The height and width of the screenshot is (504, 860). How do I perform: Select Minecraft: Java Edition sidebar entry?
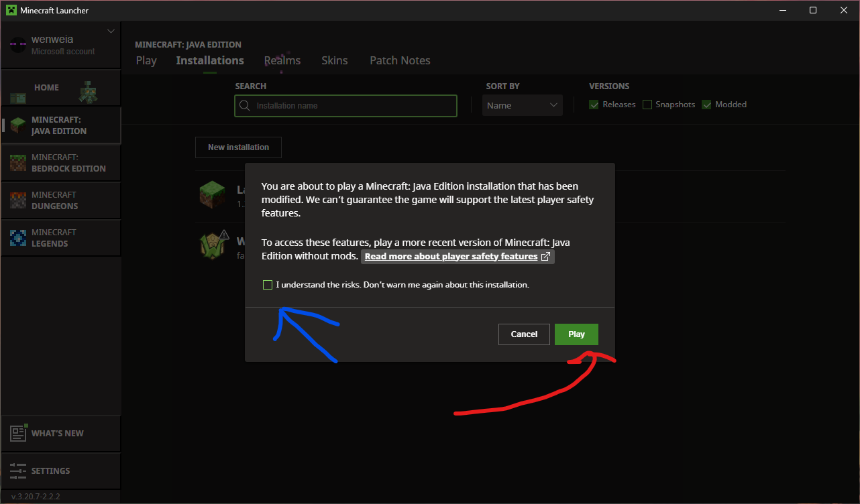coord(60,125)
